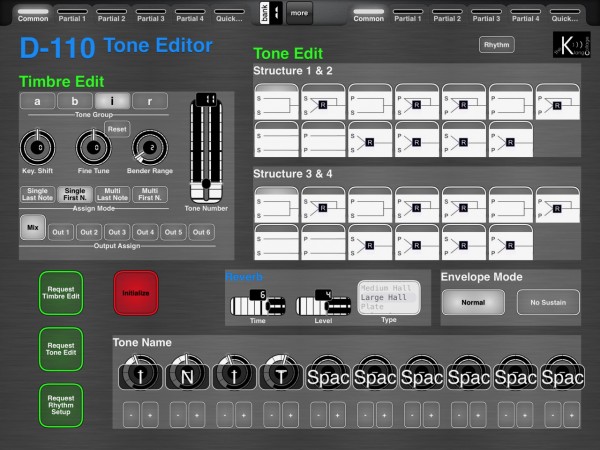Set assign mode to Multi Last Note
Screen dimensions: 600x450
click(x=112, y=194)
